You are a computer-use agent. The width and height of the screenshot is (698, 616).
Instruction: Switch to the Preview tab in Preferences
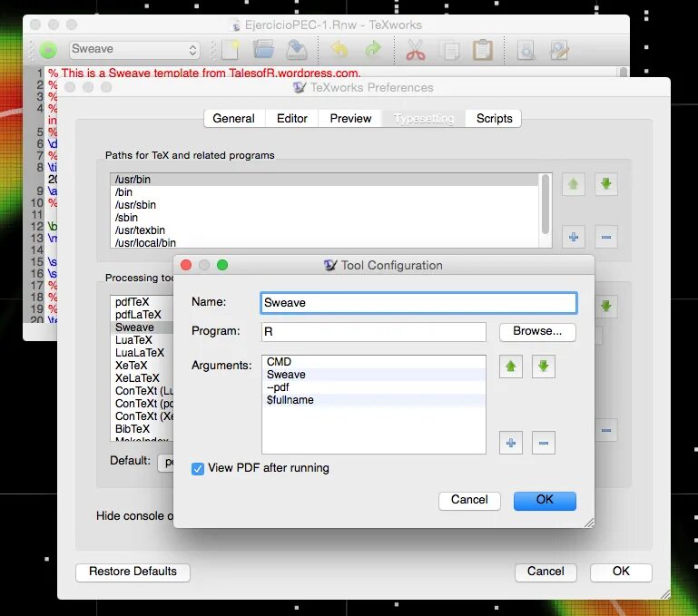point(350,119)
